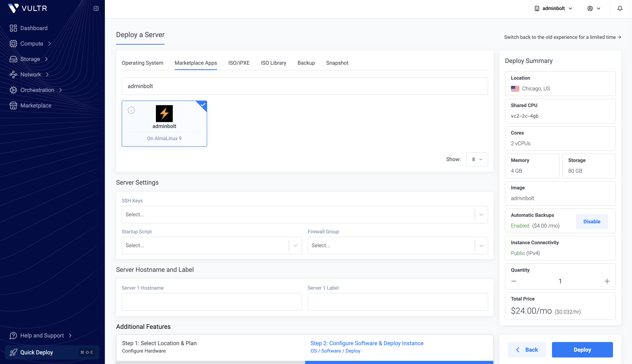This screenshot has height=364, width=632.
Task: Go Back to previous step
Action: point(527,350)
